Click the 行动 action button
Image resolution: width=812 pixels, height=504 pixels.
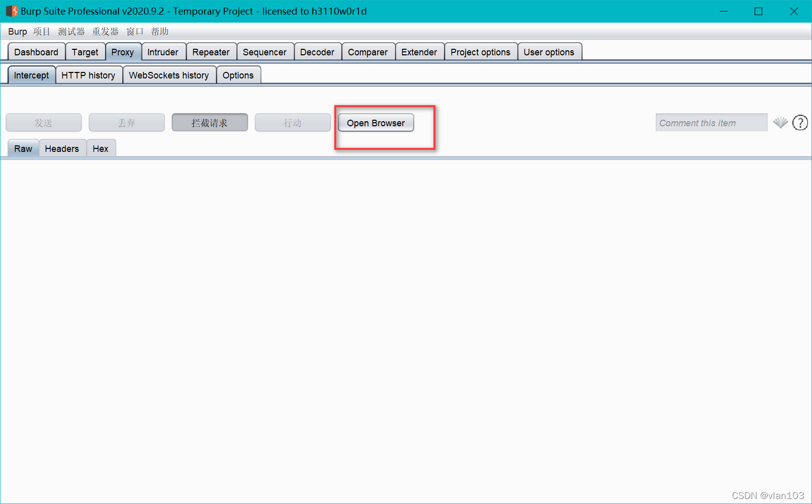(x=292, y=123)
